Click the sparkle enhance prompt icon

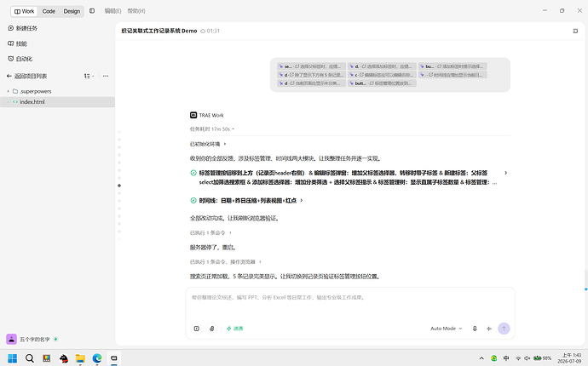click(489, 329)
